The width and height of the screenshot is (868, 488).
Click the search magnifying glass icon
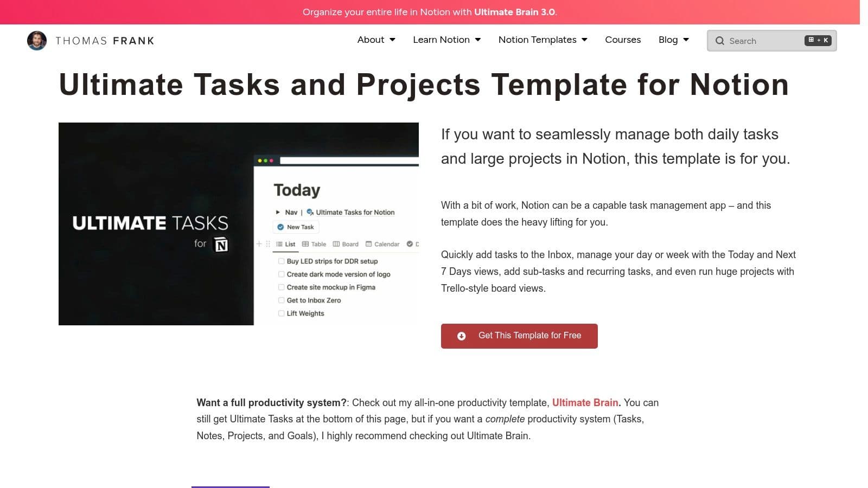click(720, 41)
